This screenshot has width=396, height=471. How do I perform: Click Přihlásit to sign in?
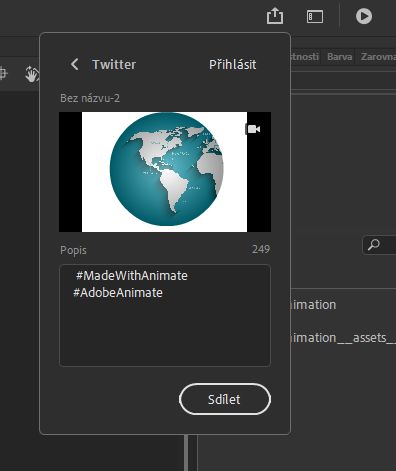[x=232, y=65]
